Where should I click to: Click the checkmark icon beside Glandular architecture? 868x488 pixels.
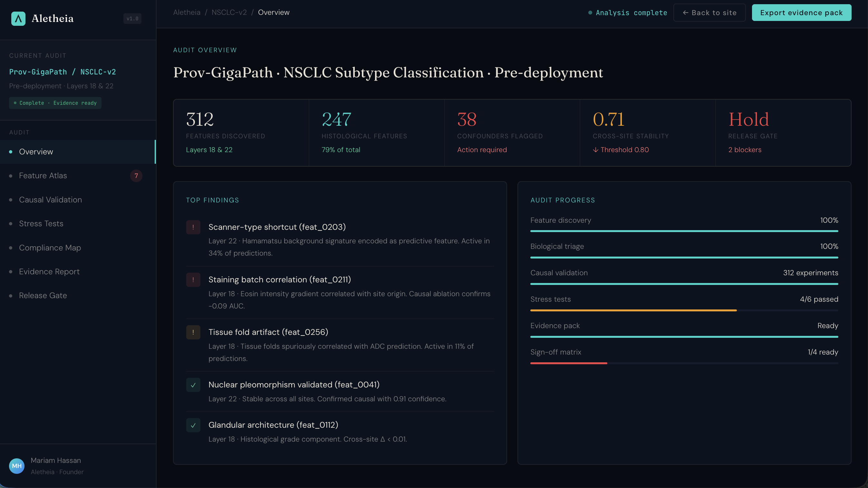click(x=193, y=425)
